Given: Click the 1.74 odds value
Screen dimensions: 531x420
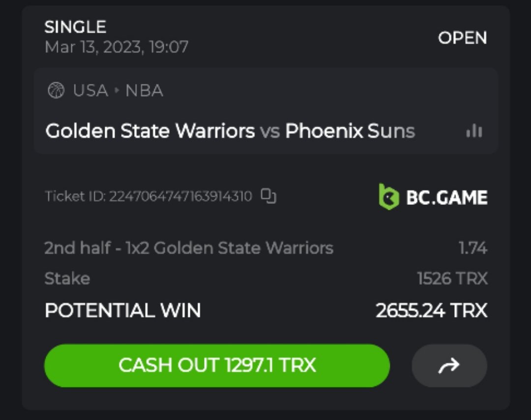Looking at the screenshot, I should (472, 248).
